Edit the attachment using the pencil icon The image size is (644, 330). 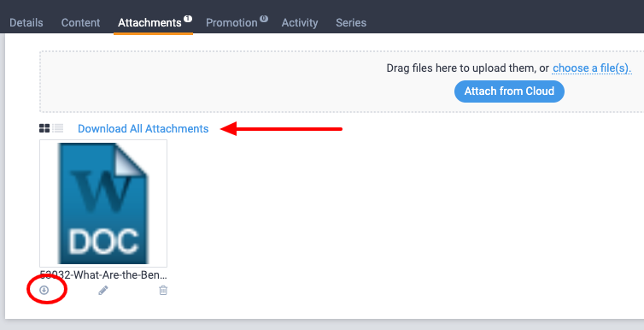pos(103,291)
